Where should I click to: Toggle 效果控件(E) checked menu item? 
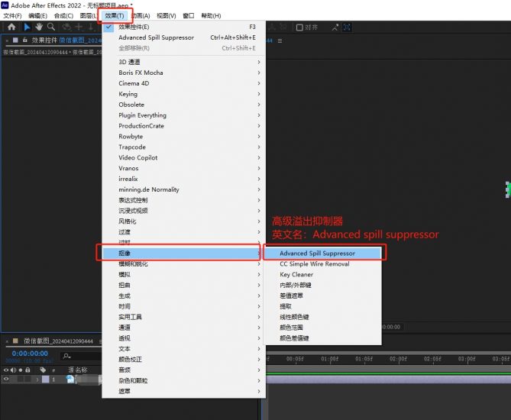[x=184, y=27]
